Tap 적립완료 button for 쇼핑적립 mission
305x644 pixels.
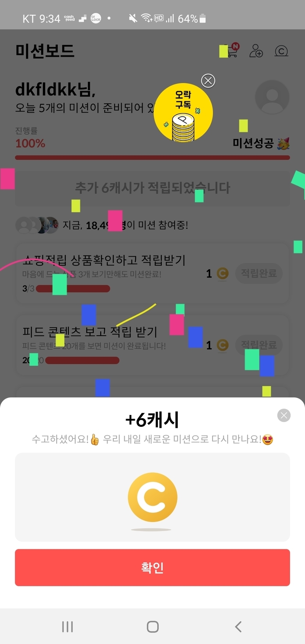tap(259, 273)
